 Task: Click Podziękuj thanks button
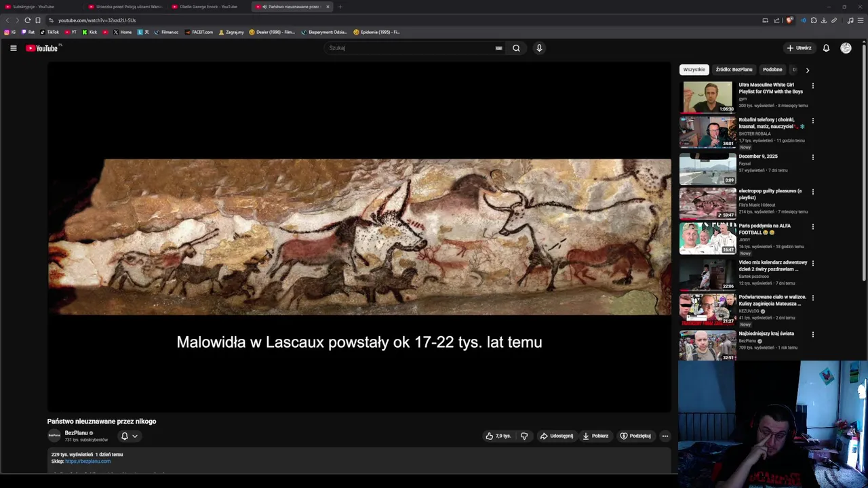[635, 436]
